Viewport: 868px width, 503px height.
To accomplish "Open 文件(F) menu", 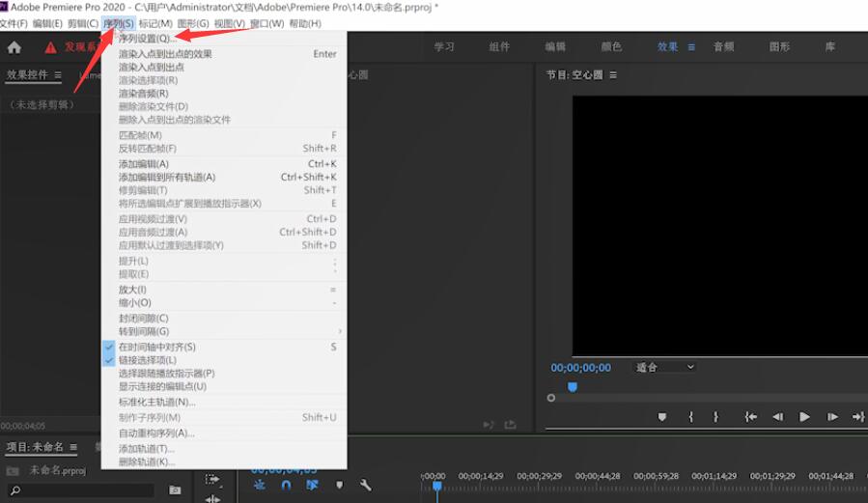I will coord(14,23).
